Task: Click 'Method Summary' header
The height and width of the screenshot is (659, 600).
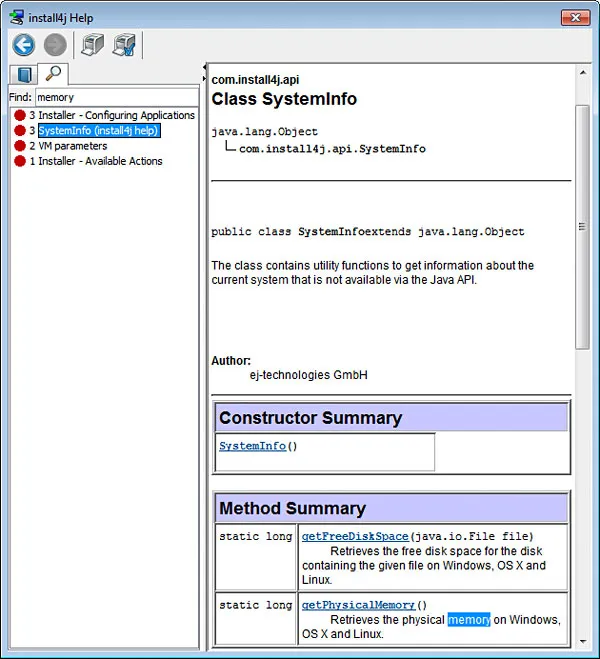Action: pos(292,508)
